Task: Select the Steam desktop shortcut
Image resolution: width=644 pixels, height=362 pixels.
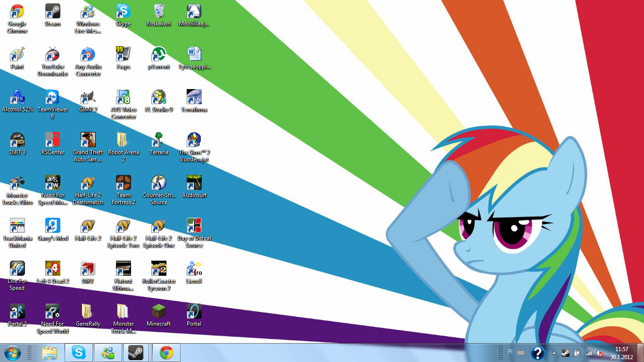Action: tap(53, 16)
